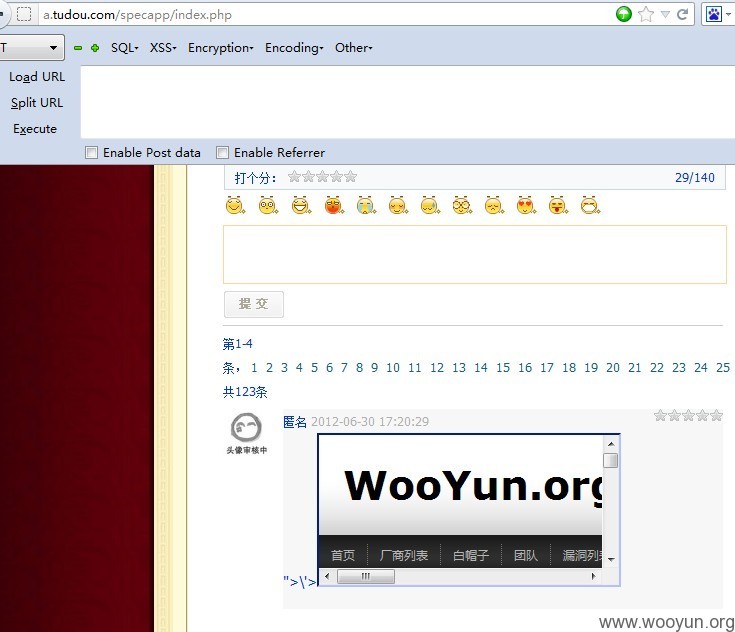Open the Encoding menu

(294, 48)
